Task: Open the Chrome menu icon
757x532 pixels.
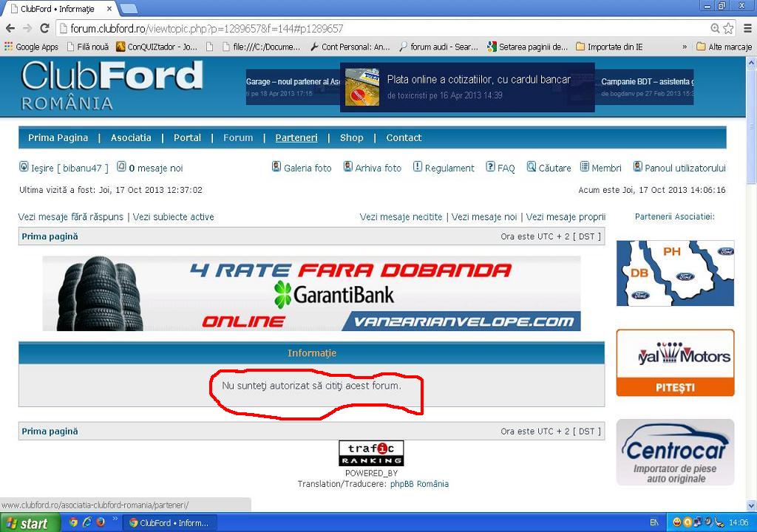Action: [x=744, y=28]
